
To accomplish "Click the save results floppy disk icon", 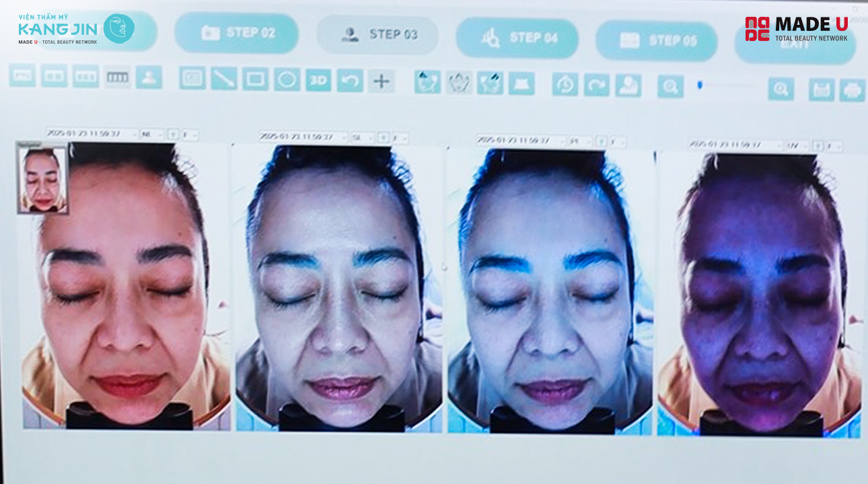I will pyautogui.click(x=820, y=88).
